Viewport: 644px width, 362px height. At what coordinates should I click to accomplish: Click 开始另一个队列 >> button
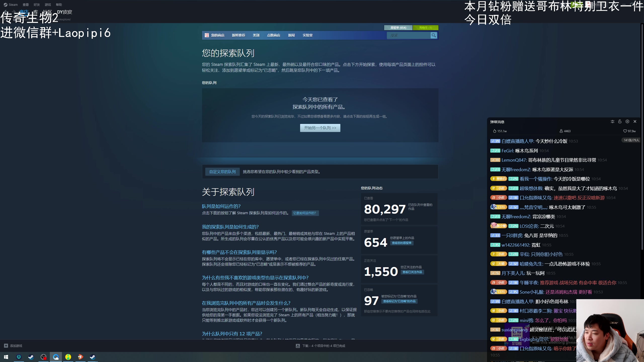tap(320, 128)
